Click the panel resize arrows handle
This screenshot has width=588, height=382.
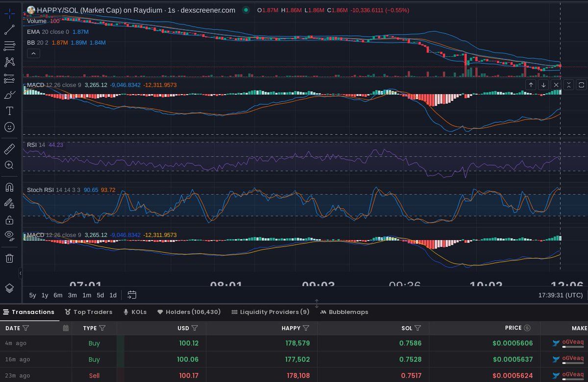click(x=317, y=303)
